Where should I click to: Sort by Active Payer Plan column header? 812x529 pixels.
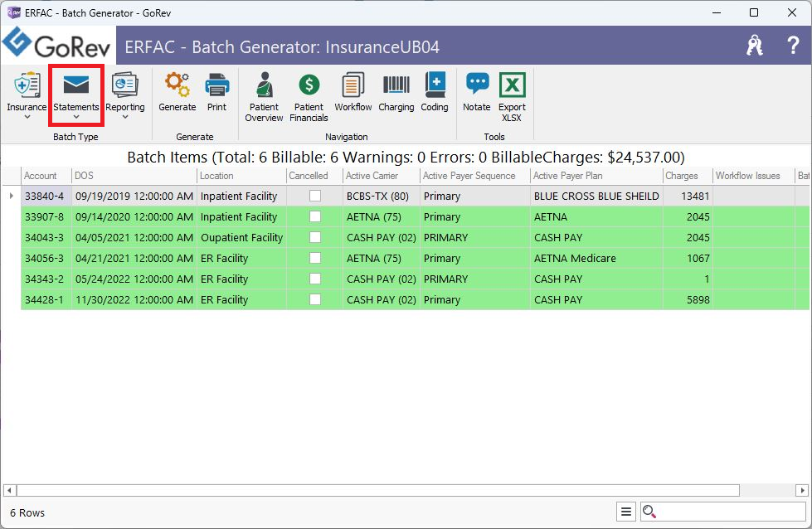tap(596, 176)
